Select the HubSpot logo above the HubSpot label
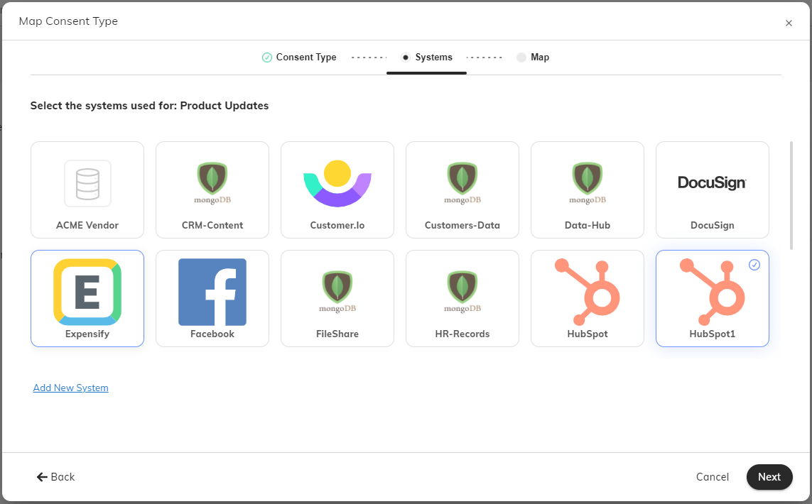Image resolution: width=812 pixels, height=504 pixels. tap(588, 292)
